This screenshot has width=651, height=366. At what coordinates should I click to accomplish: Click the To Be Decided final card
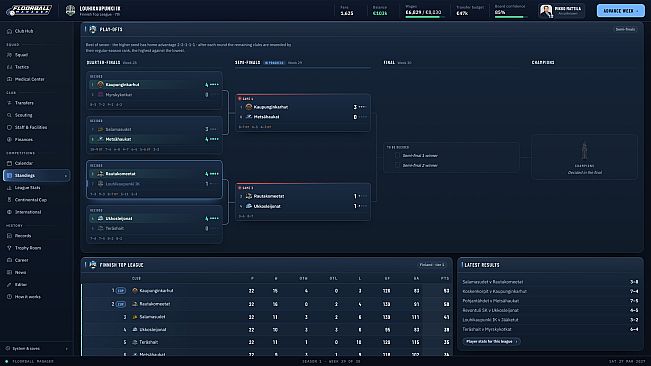[x=451, y=157]
